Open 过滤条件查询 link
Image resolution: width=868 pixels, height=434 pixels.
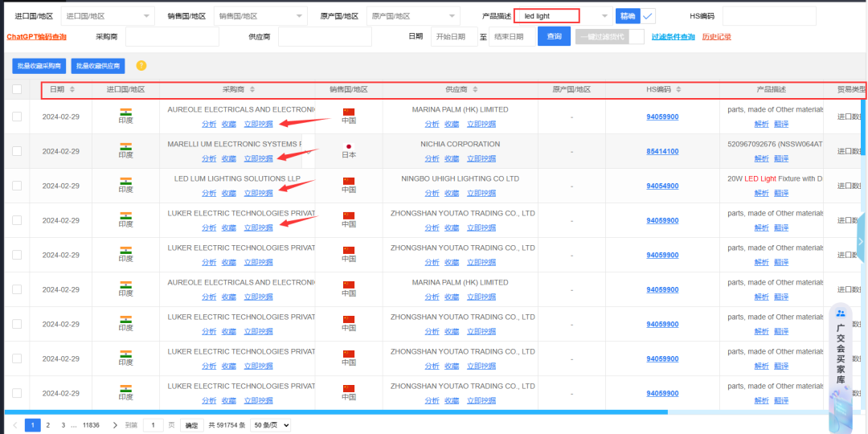click(x=673, y=36)
